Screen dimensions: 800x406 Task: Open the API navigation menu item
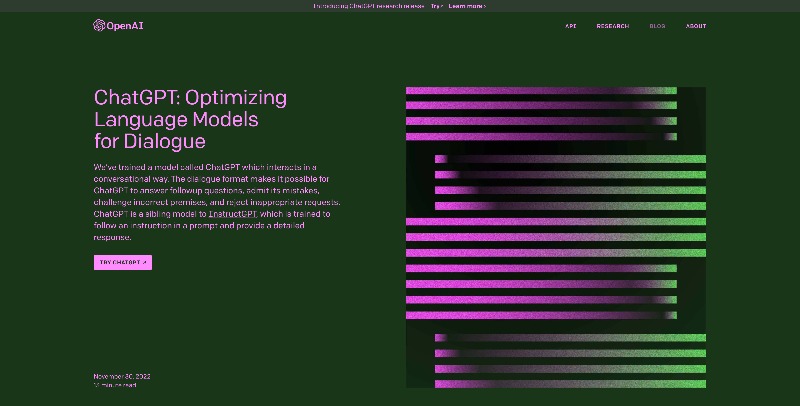570,26
